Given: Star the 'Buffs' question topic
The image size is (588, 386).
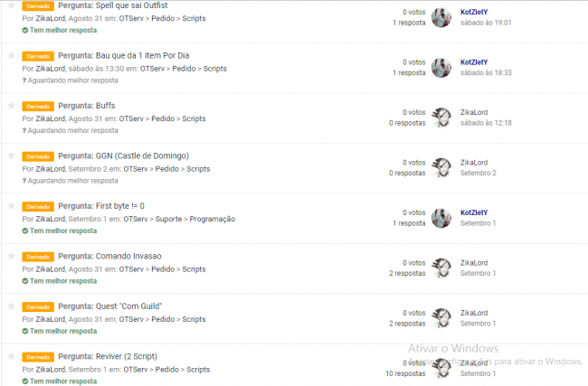Looking at the screenshot, I should click(11, 105).
